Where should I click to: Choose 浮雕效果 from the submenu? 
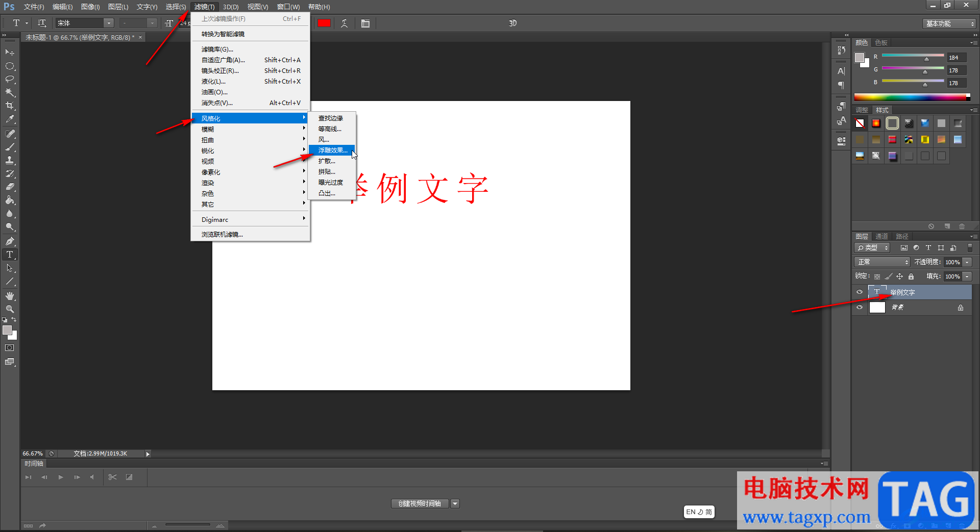coord(333,150)
